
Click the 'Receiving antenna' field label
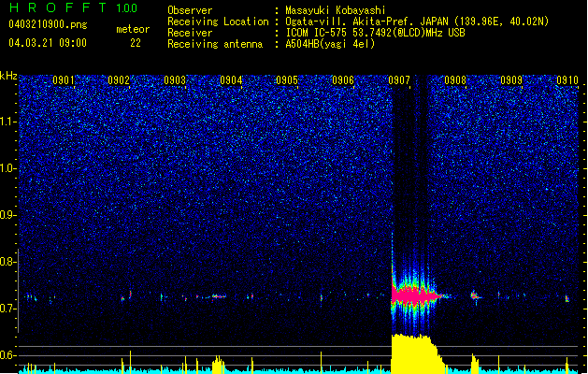(x=215, y=44)
